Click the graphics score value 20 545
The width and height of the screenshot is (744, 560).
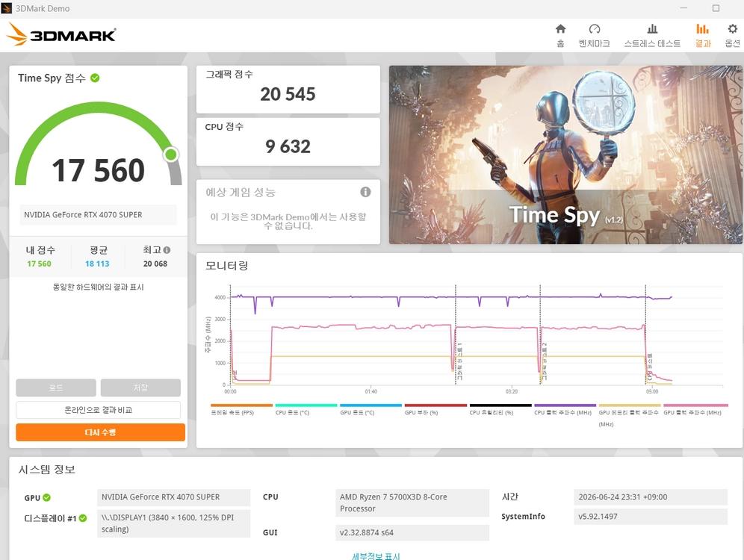(x=288, y=94)
